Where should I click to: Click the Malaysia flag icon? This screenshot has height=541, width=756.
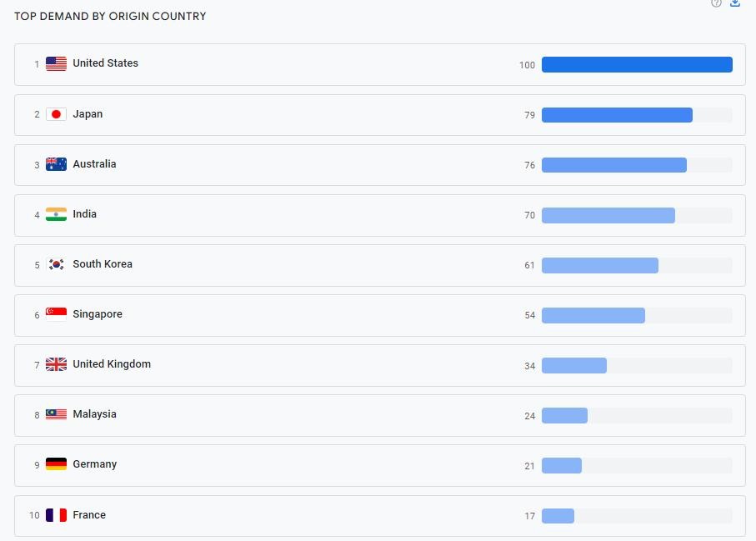[56, 414]
